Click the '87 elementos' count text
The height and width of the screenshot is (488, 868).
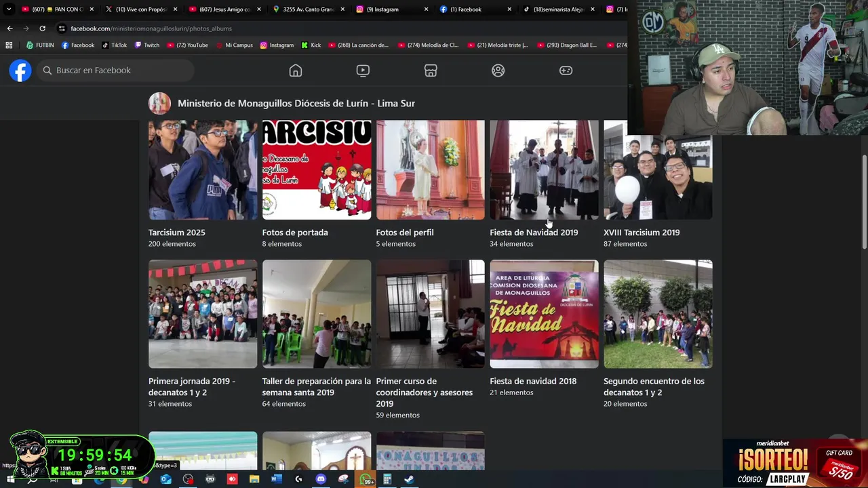(625, 244)
